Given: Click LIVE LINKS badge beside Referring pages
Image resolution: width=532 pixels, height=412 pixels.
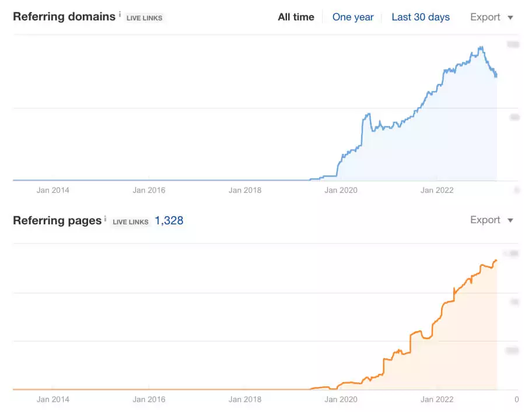Looking at the screenshot, I should coord(131,222).
